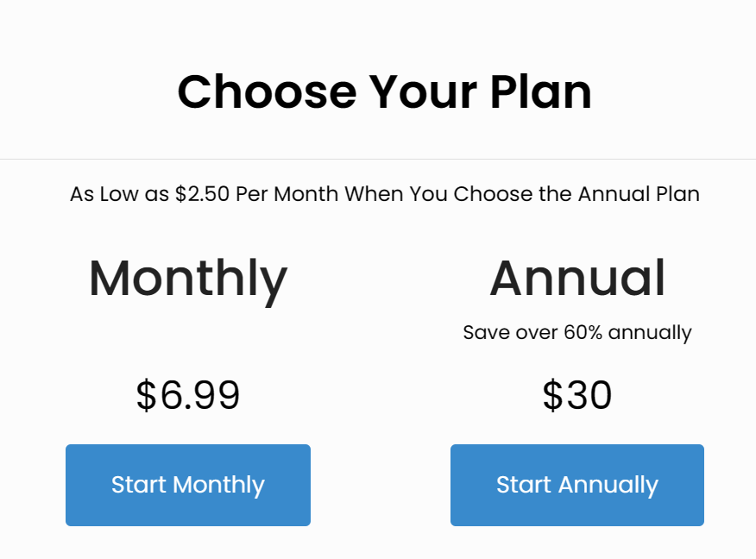Image resolution: width=756 pixels, height=559 pixels.
Task: Click the Start Monthly button
Action: click(x=188, y=485)
